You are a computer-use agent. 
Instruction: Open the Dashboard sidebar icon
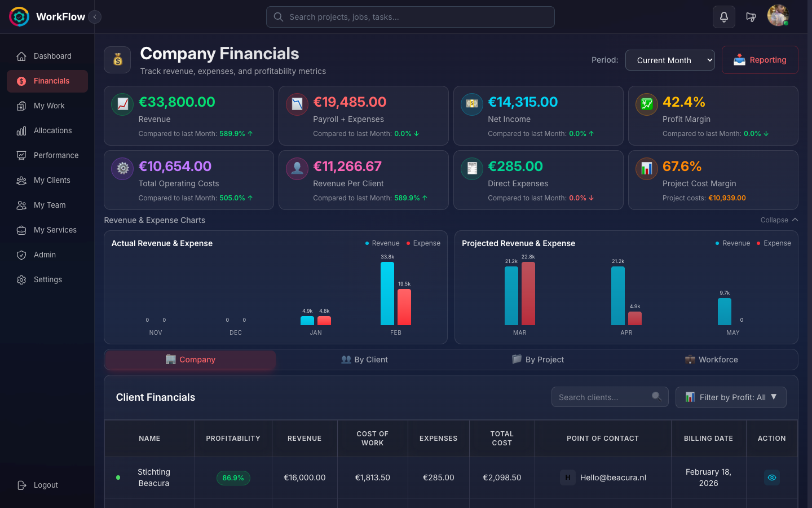(20, 56)
